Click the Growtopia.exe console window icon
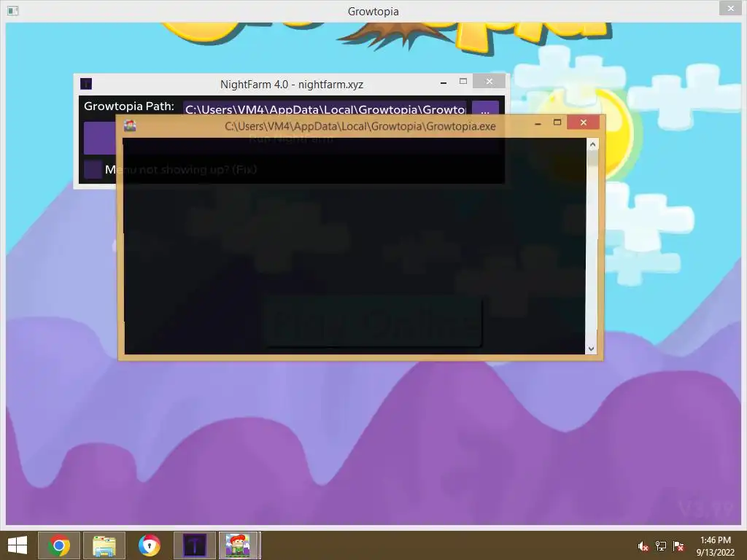The image size is (747, 560). click(130, 125)
